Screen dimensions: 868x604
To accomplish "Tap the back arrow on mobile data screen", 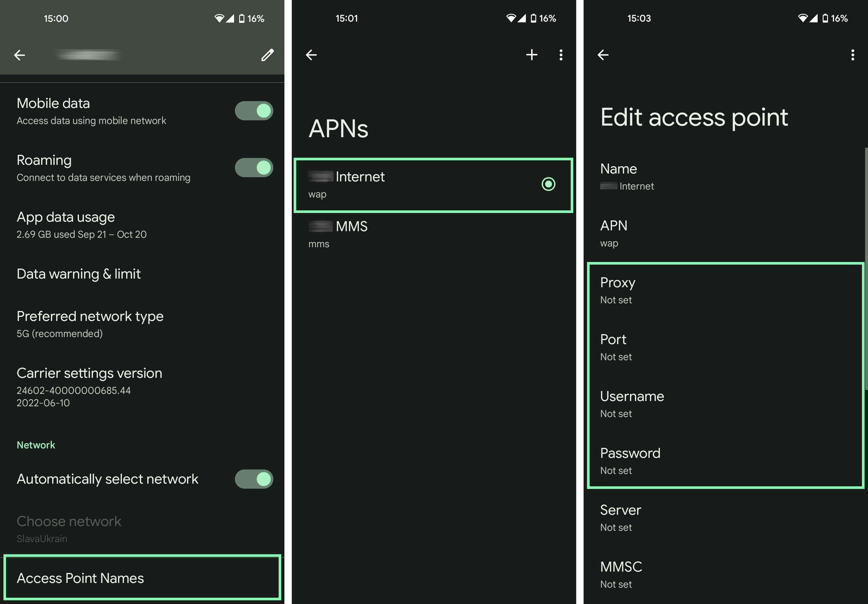I will click(x=19, y=55).
